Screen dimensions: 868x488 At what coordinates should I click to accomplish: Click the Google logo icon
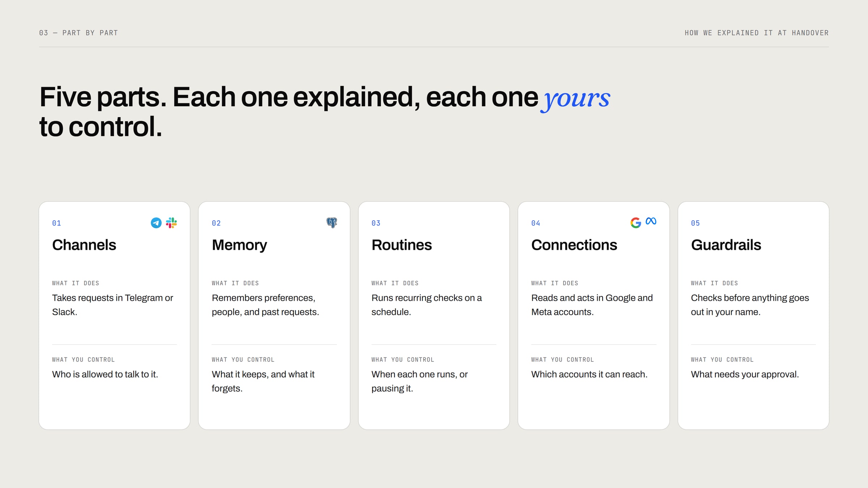(635, 223)
